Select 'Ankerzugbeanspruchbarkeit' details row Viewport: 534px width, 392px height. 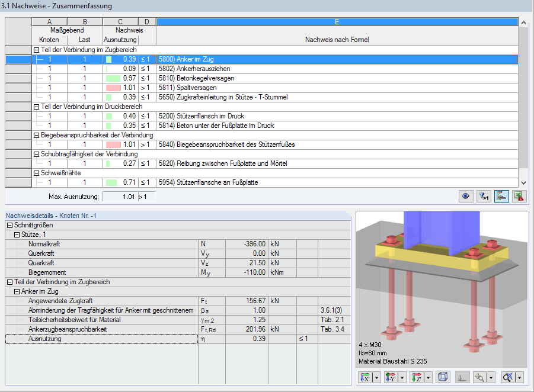click(177, 329)
